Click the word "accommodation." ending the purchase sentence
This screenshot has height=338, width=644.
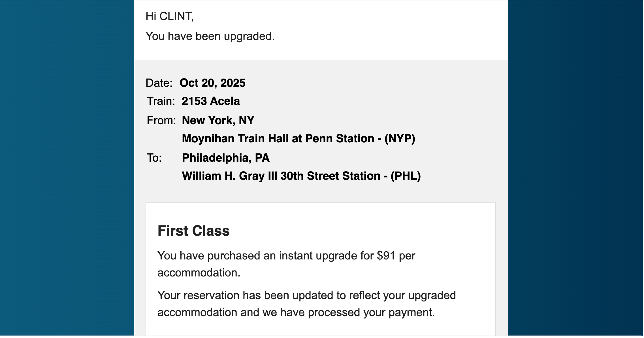click(199, 273)
